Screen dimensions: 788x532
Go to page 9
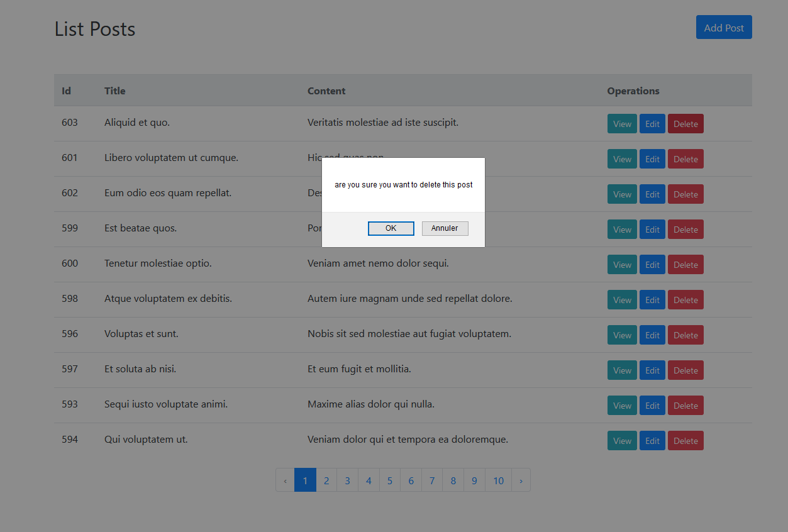pyautogui.click(x=474, y=480)
